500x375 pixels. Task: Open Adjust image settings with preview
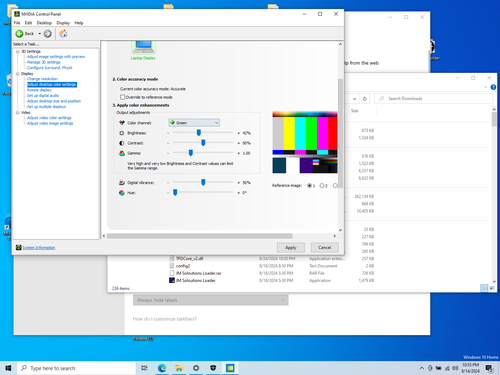(56, 57)
